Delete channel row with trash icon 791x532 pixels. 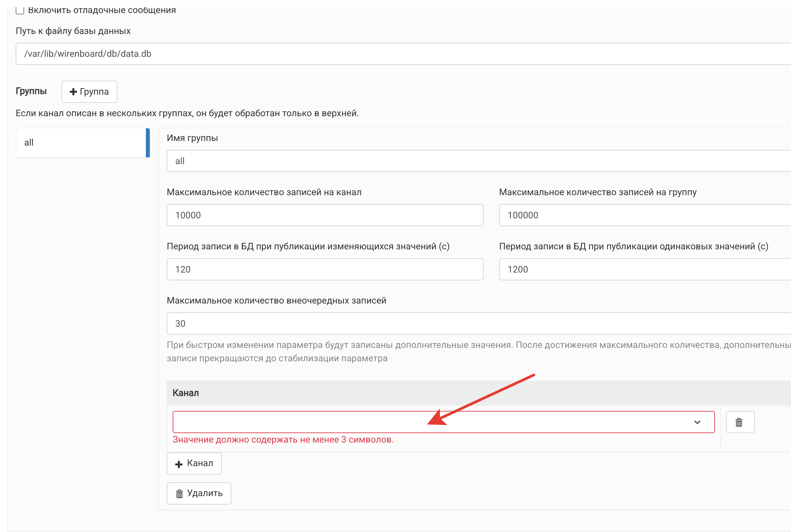click(x=740, y=422)
